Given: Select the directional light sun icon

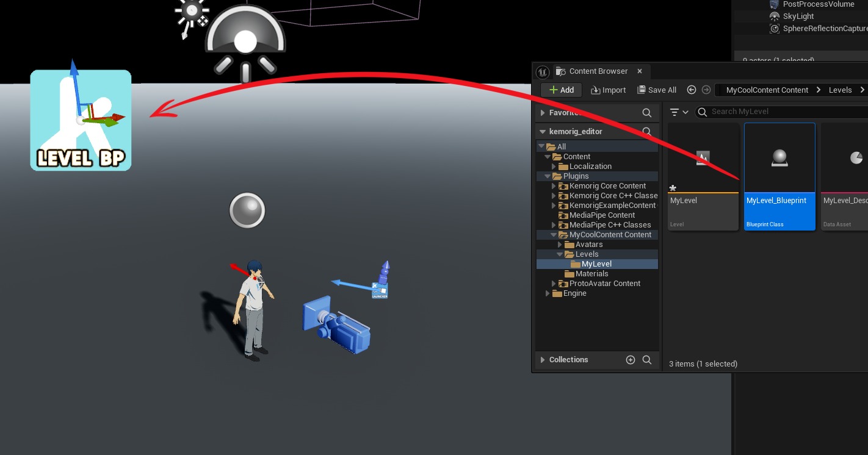Looking at the screenshot, I should click(x=192, y=12).
